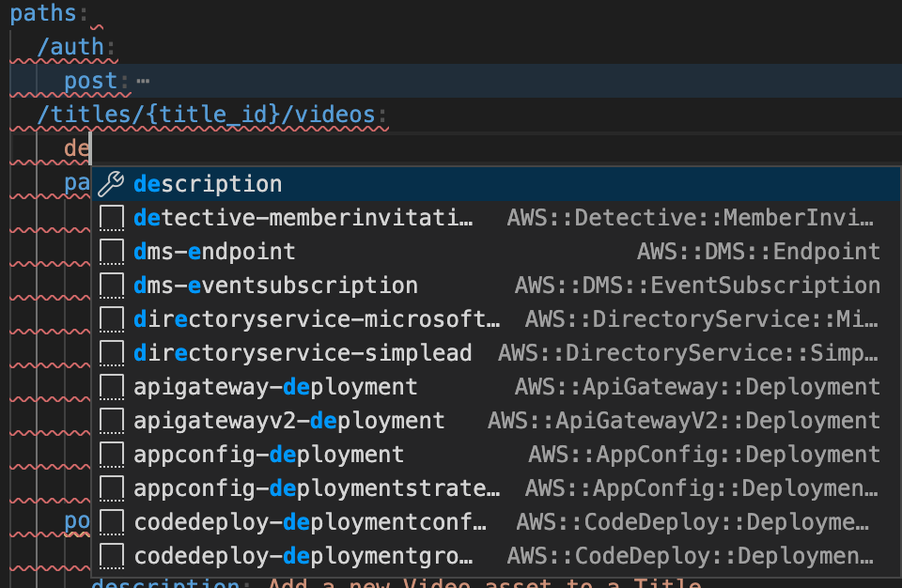Click 'AWS::Detective::MemberInvi…' detail label
The width and height of the screenshot is (902, 588).
tap(691, 218)
